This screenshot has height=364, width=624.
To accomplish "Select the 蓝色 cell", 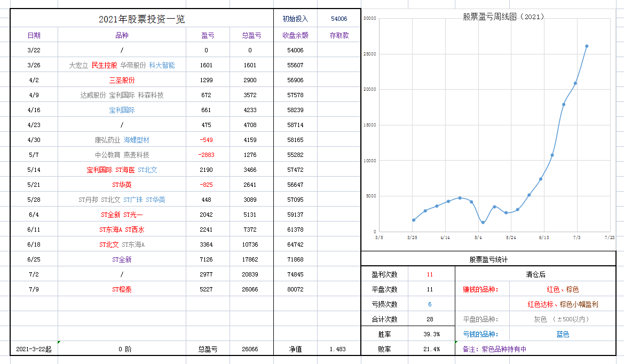I will pyautogui.click(x=563, y=334).
